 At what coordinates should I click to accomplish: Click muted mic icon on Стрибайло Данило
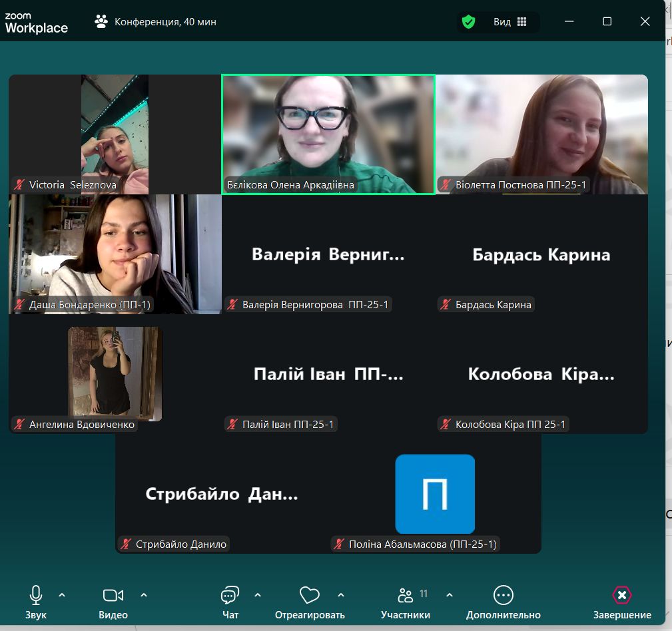(x=126, y=544)
